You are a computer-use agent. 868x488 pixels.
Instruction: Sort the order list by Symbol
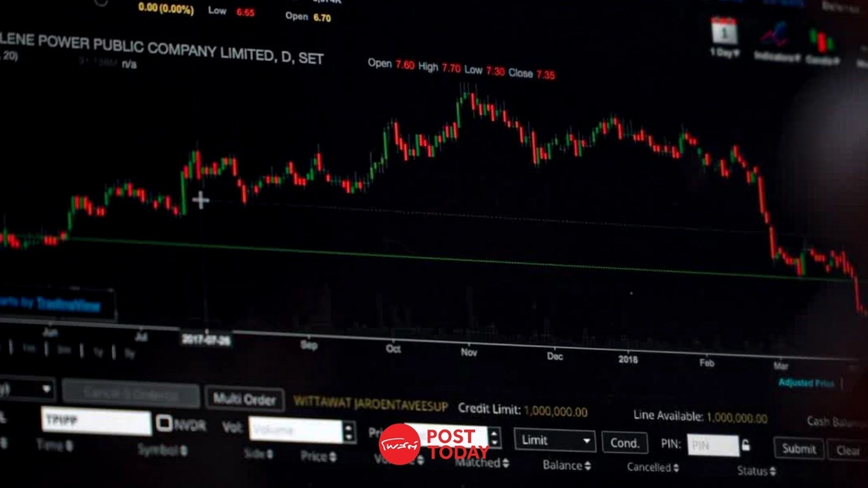pyautogui.click(x=184, y=450)
